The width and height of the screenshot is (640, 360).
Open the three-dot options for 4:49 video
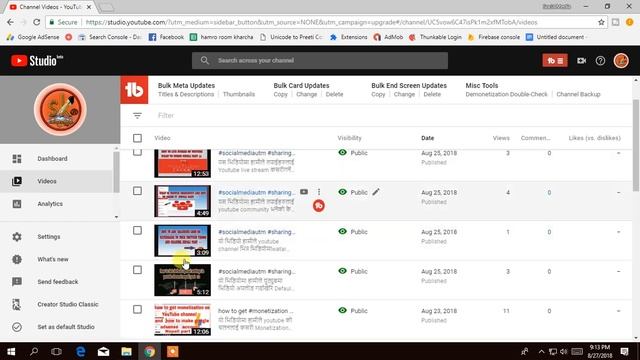point(319,192)
